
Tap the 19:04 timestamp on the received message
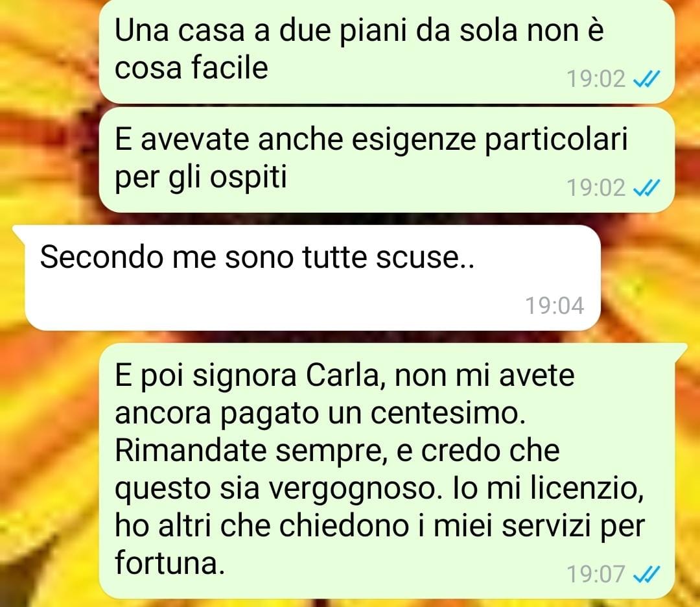[554, 306]
